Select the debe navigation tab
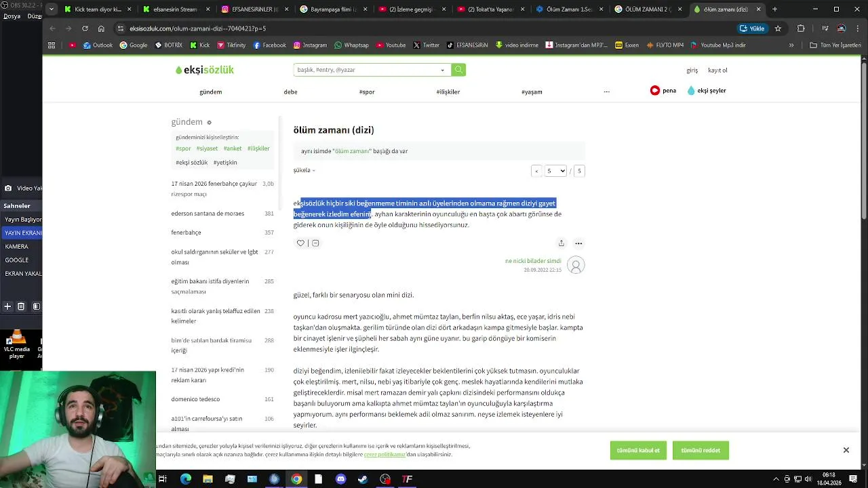 tap(290, 92)
